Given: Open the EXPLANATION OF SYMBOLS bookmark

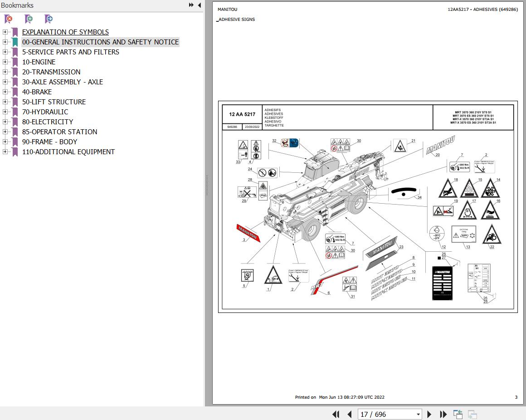Looking at the screenshot, I should 65,32.
